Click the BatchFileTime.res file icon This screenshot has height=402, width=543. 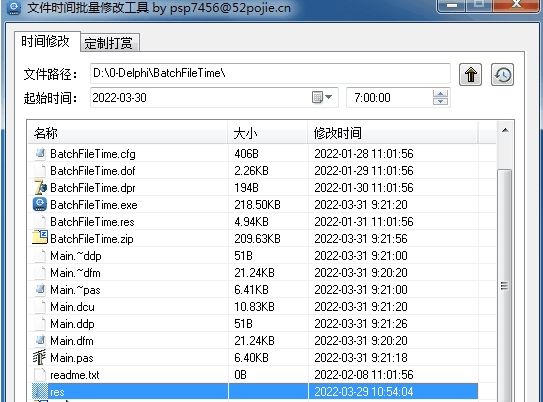tap(40, 222)
